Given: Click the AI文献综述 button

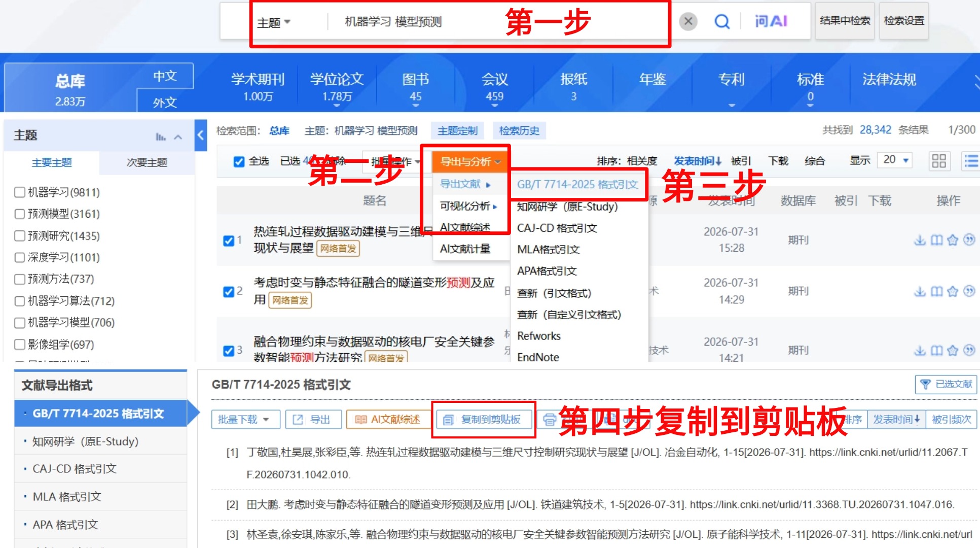Looking at the screenshot, I should (x=388, y=420).
